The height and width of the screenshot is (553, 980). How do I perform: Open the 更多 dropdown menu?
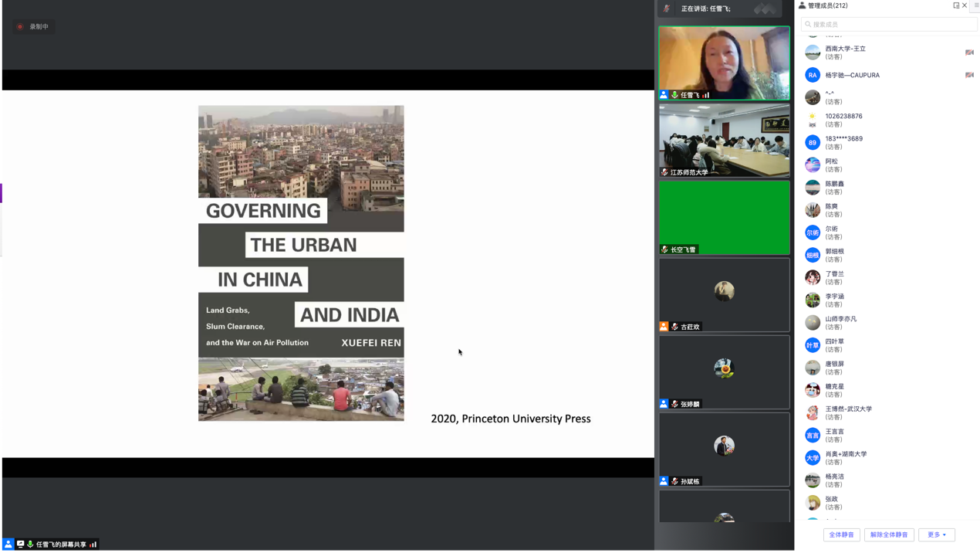(936, 534)
